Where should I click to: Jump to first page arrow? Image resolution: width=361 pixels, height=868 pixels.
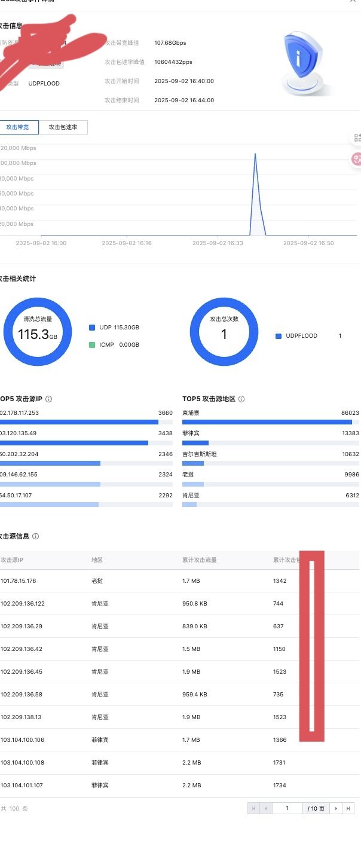click(x=254, y=808)
